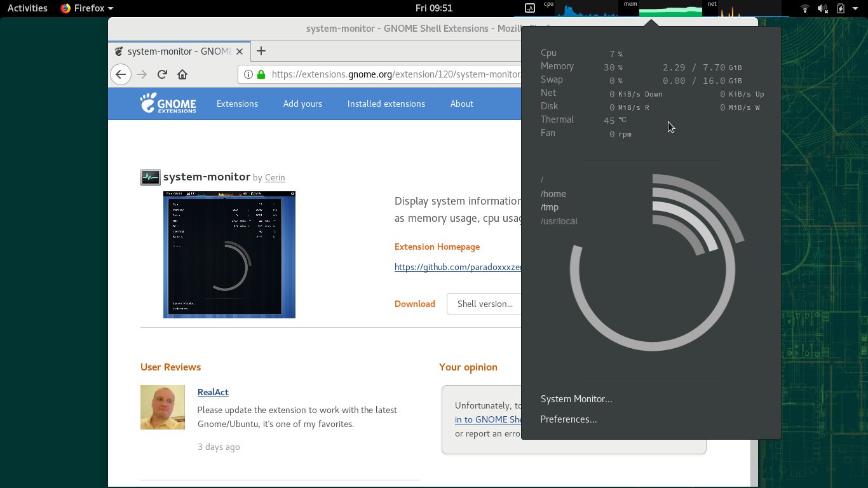The image size is (868, 488).
Task: Click the Fri 09:51 clock
Action: (434, 8)
